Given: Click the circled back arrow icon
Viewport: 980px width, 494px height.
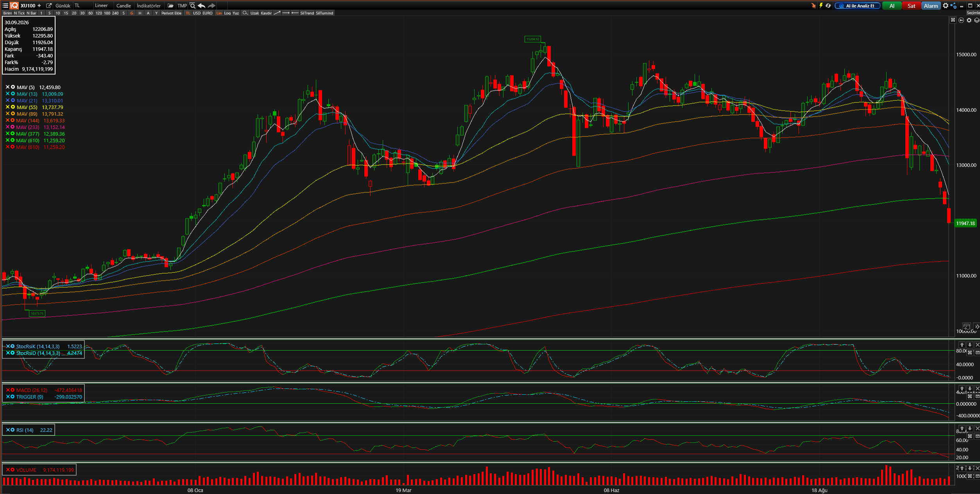Looking at the screenshot, I should click(x=961, y=20).
